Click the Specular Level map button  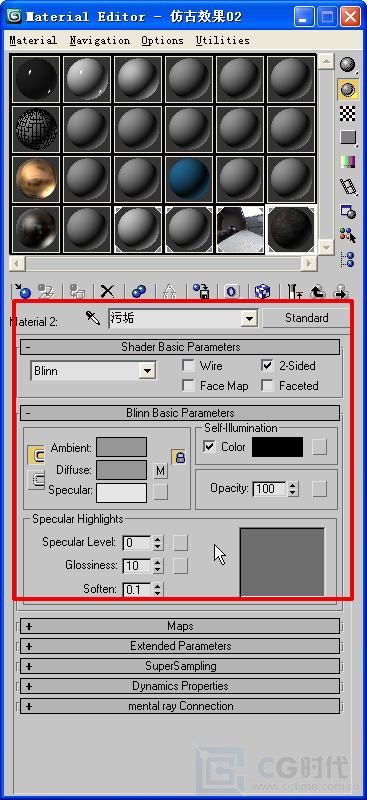[180, 542]
